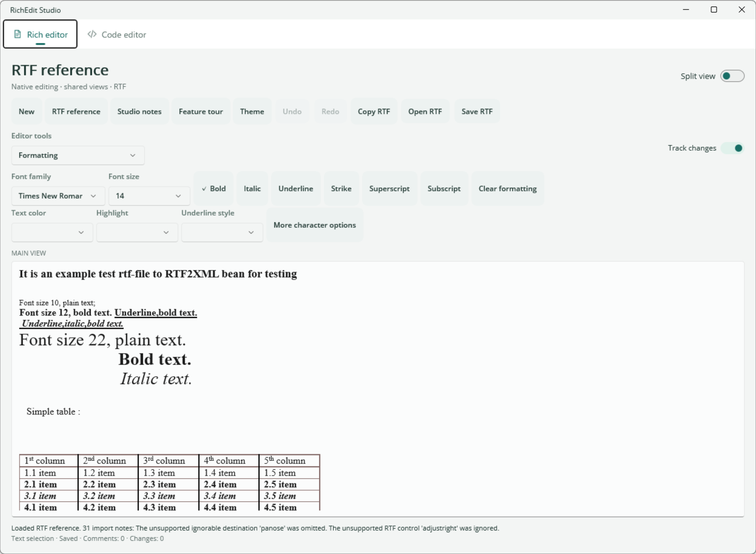Image resolution: width=756 pixels, height=554 pixels.
Task: Switch to the Rich editor tab
Action: tap(40, 34)
